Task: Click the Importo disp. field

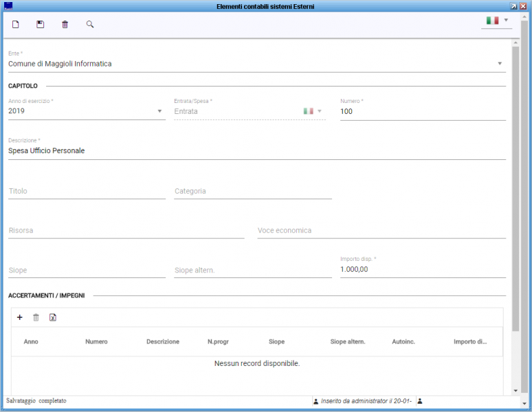Action: click(x=423, y=270)
